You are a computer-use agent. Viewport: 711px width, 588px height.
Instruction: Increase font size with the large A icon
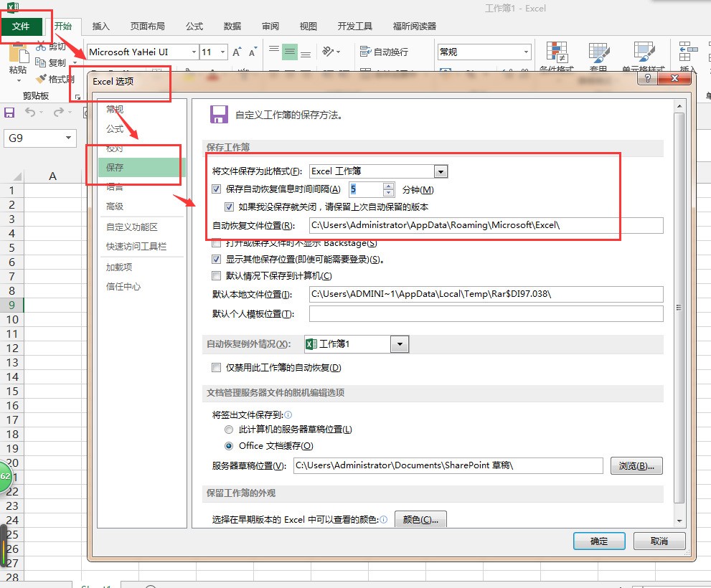click(x=237, y=52)
